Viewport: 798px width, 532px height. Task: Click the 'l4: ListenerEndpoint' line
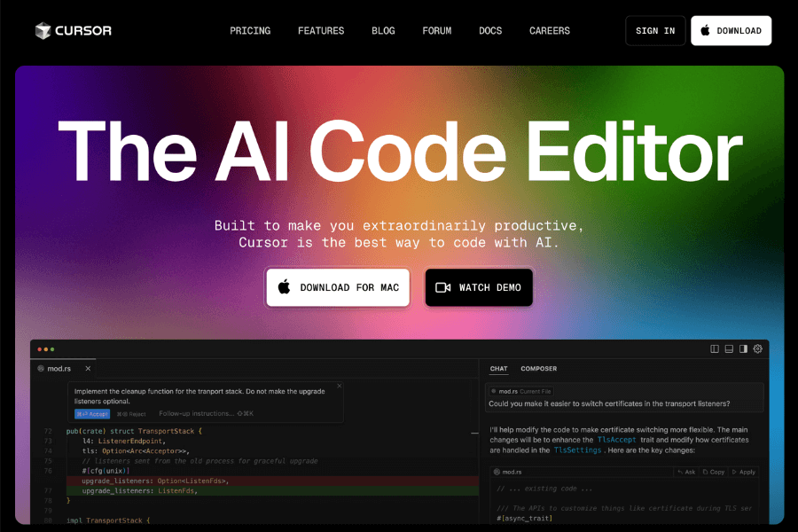click(123, 441)
